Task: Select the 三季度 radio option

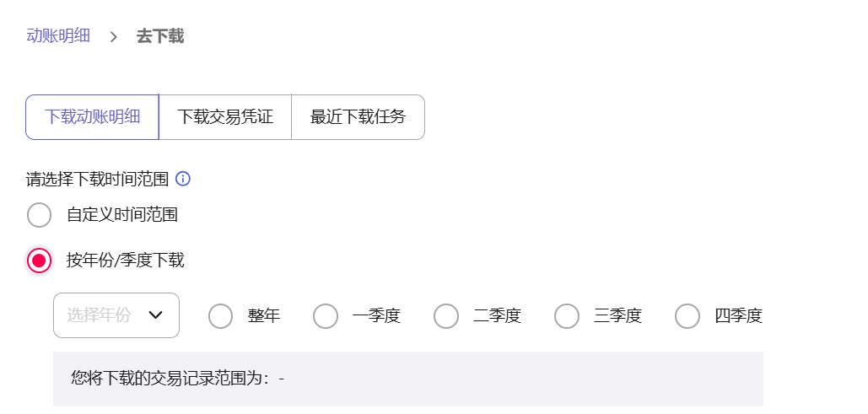Action: coord(567,316)
